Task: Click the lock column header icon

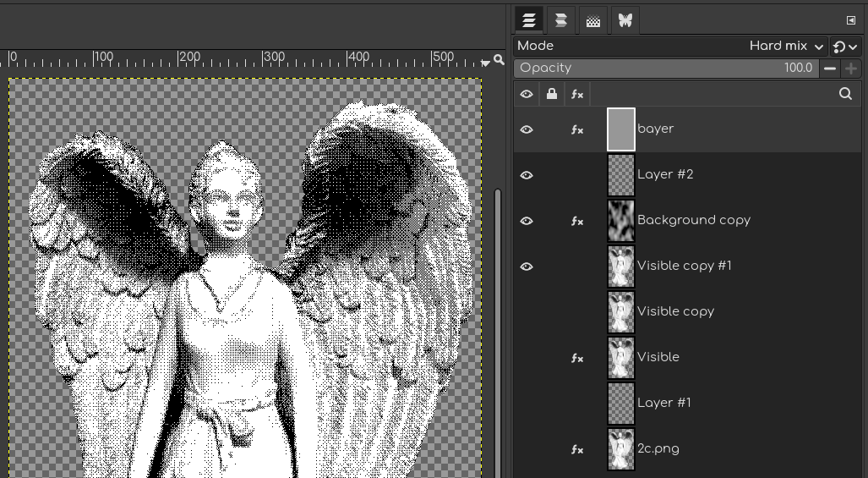Action: click(x=552, y=95)
